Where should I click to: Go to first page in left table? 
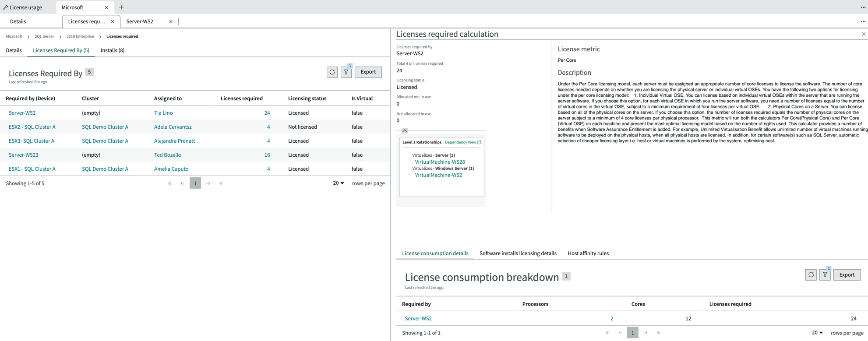pos(170,183)
